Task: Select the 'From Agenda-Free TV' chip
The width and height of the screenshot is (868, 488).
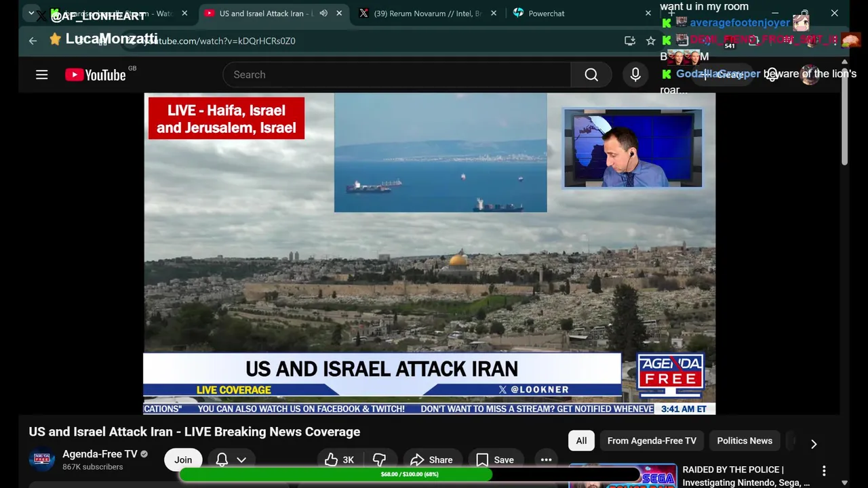Action: pyautogui.click(x=652, y=441)
